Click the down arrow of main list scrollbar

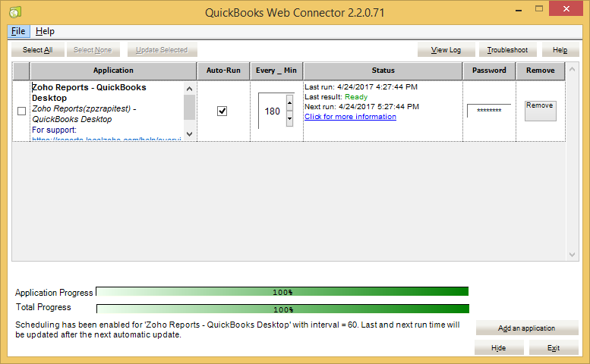click(x=573, y=255)
